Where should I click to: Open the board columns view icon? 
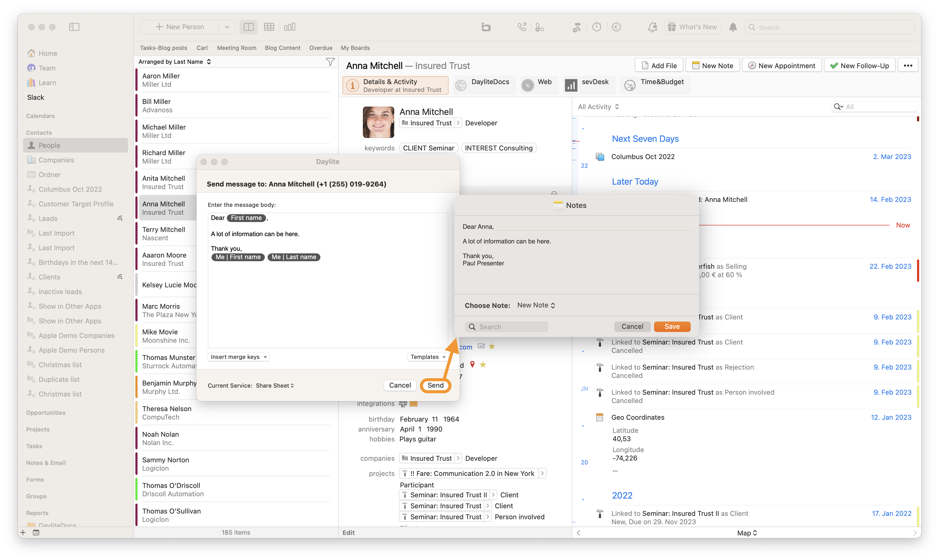pos(289,27)
